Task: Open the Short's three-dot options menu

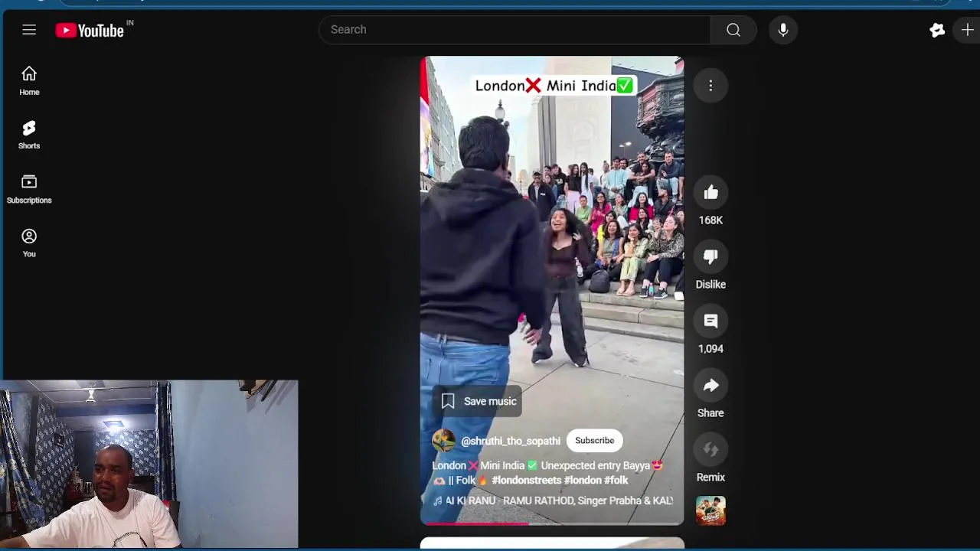Action: point(710,86)
